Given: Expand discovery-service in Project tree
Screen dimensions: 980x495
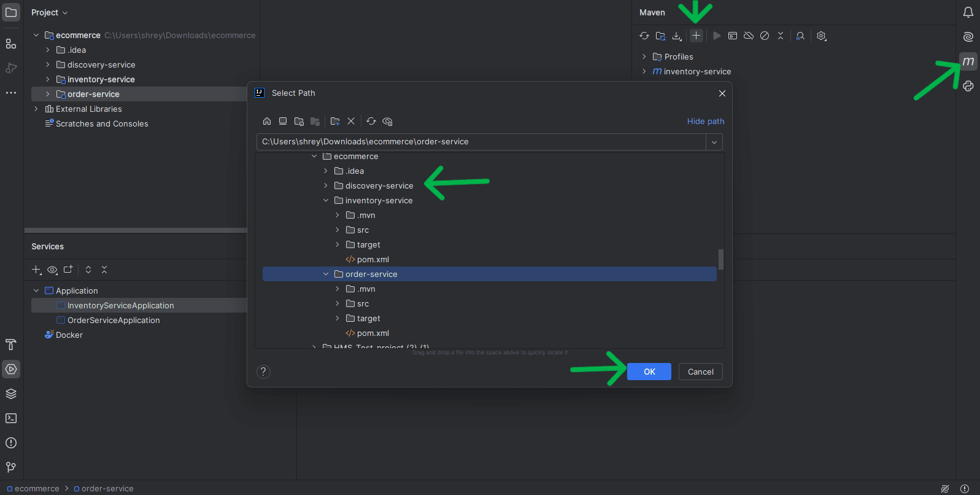Looking at the screenshot, I should click(48, 64).
